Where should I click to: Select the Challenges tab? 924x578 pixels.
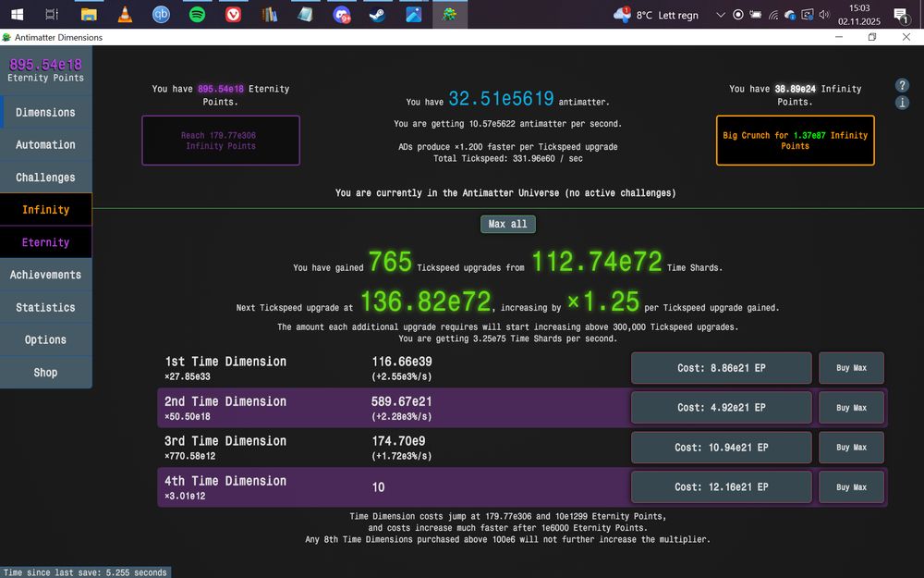click(46, 177)
